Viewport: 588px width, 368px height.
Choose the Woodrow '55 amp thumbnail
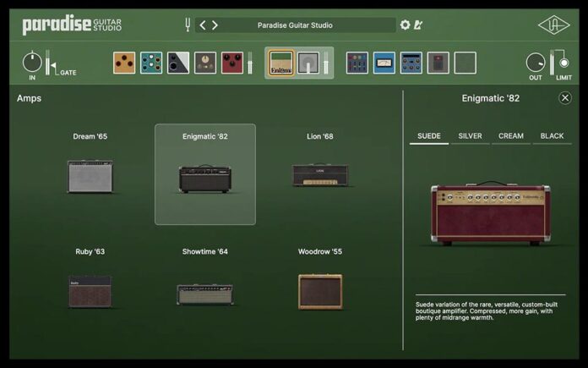(320, 292)
